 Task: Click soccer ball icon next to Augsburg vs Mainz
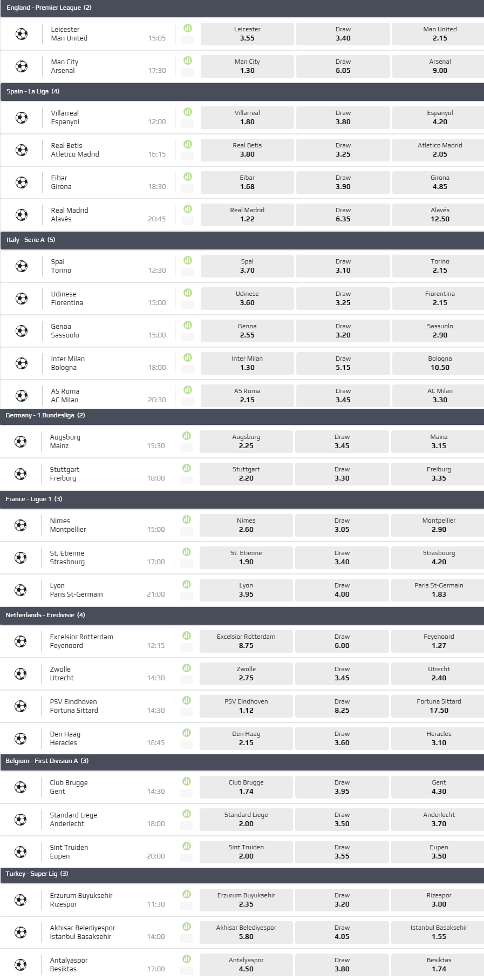[x=21, y=442]
